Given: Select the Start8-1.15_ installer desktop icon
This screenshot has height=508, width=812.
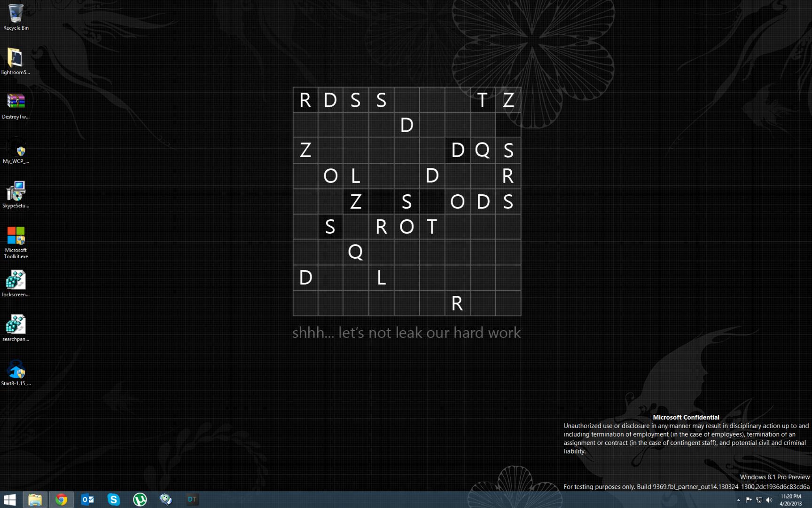Looking at the screenshot, I should point(16,373).
